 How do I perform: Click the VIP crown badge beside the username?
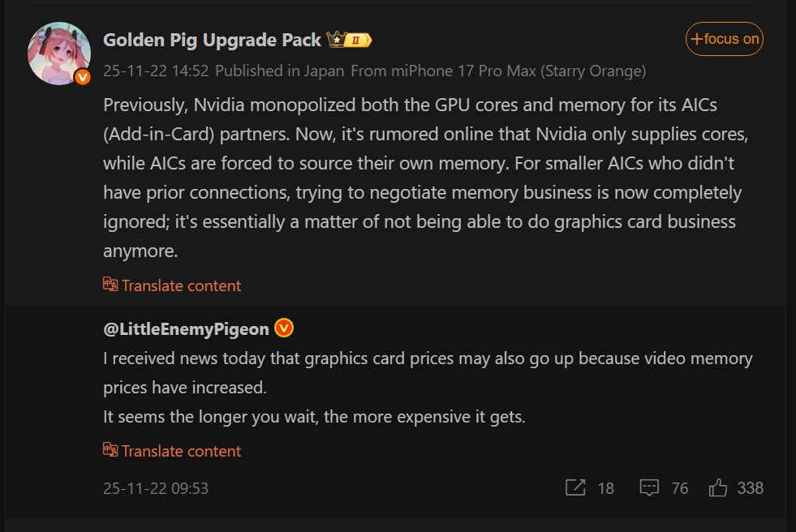(335, 38)
